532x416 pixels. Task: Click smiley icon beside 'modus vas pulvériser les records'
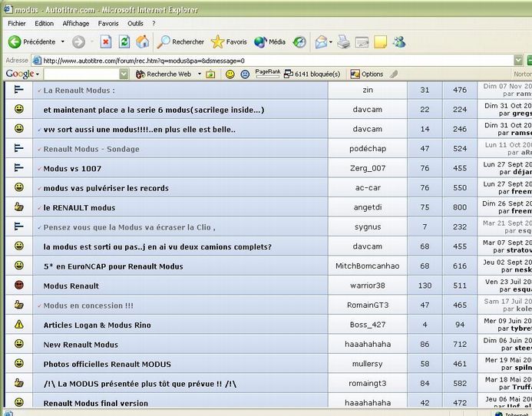[19, 187]
